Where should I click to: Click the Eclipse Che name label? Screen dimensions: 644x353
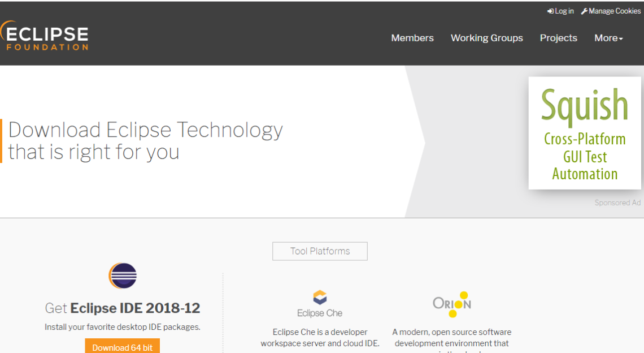click(x=320, y=313)
